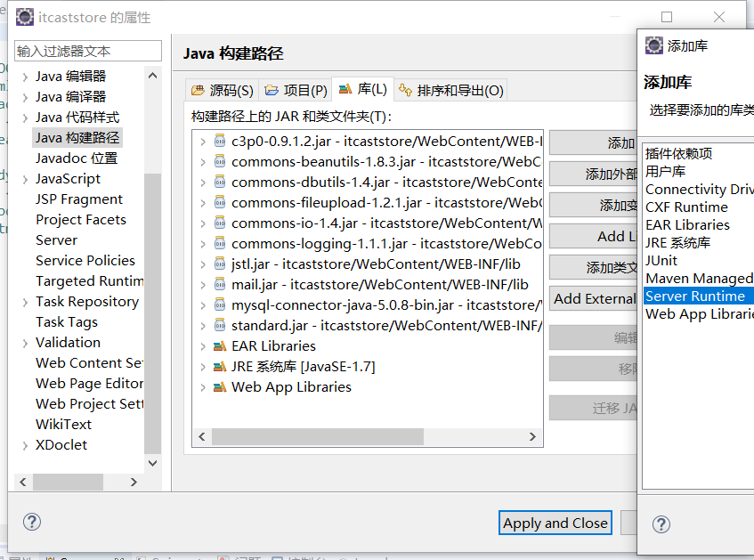This screenshot has width=754, height=560.
Task: Expand the Task Repository tree node
Action: (25, 302)
